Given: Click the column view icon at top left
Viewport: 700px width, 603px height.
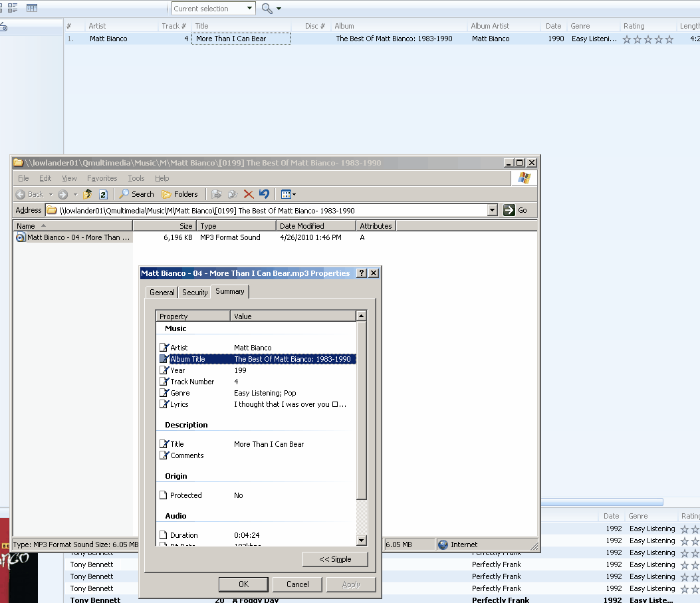Looking at the screenshot, I should [x=32, y=8].
